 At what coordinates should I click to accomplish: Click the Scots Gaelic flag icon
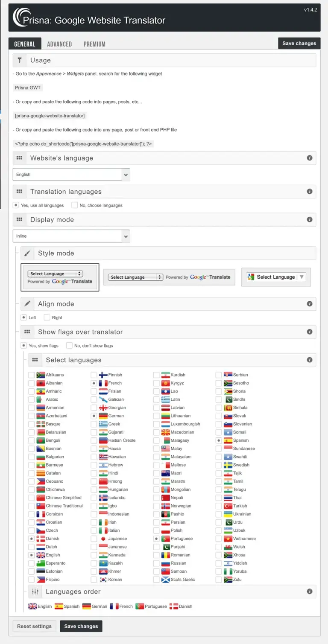pyautogui.click(x=166, y=580)
